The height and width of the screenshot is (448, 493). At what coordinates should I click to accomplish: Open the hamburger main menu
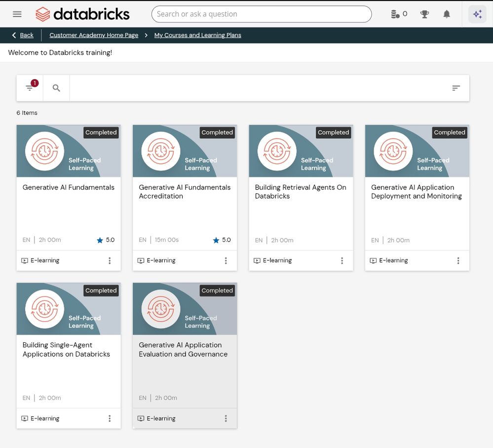tap(17, 14)
